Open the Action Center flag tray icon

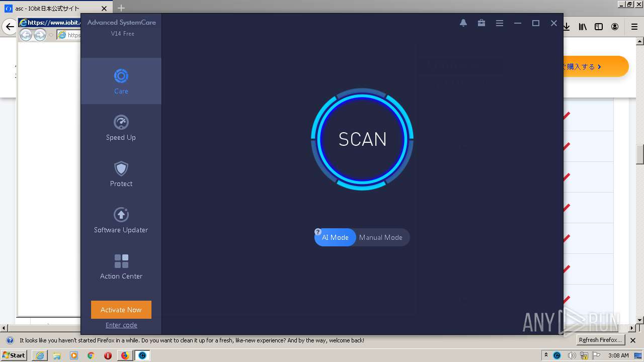click(x=597, y=355)
